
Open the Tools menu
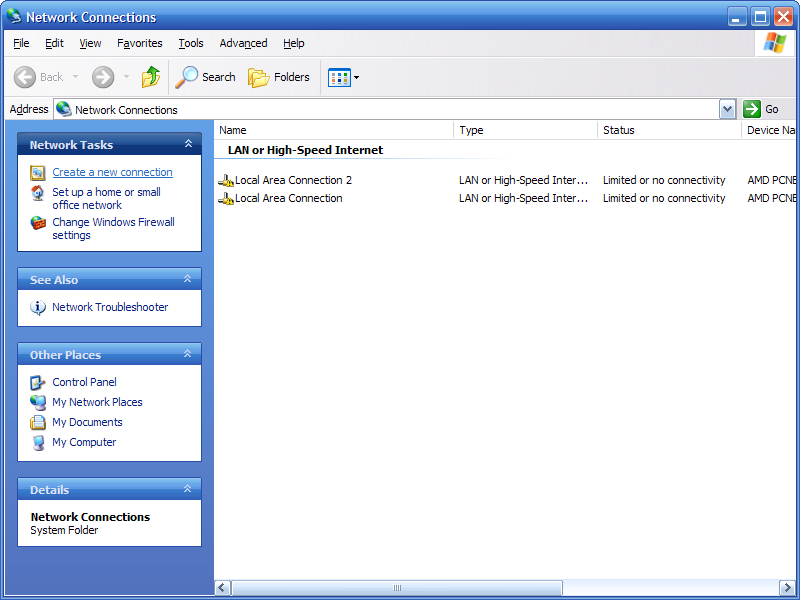point(191,43)
